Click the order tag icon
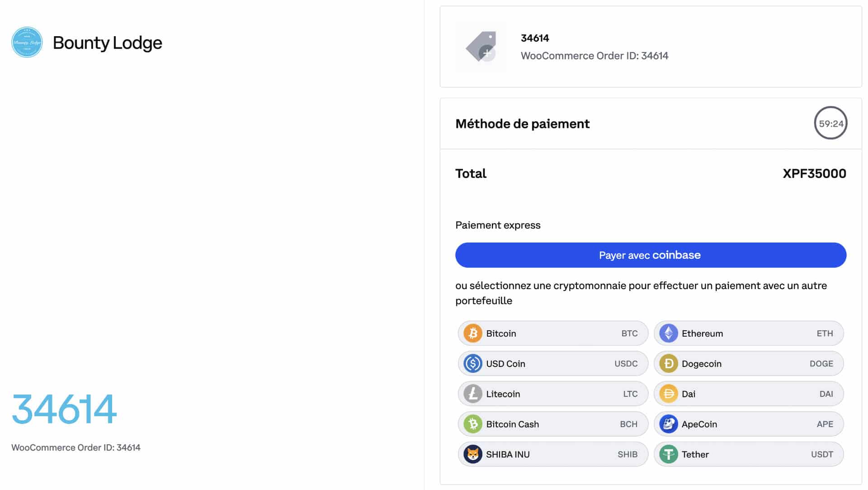 (481, 47)
